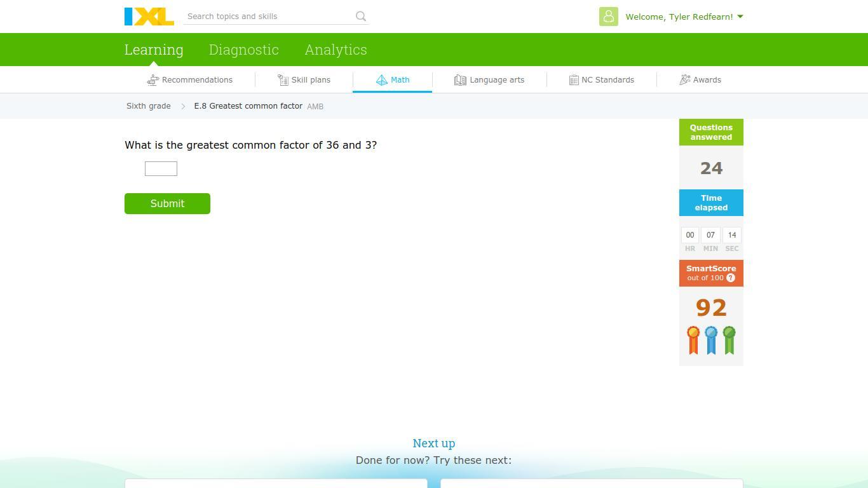Screen dimensions: 868x488
Task: Select the Math subject tab
Action: (x=393, y=80)
